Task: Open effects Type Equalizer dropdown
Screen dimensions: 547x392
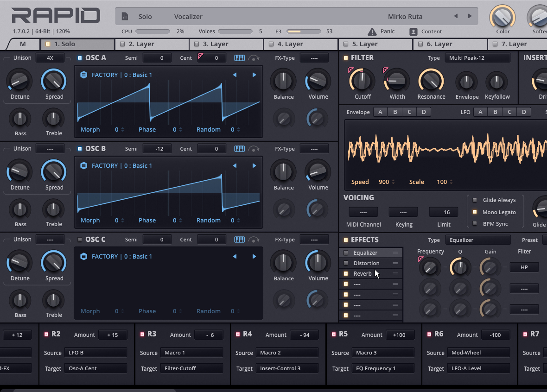Action: [477, 240]
